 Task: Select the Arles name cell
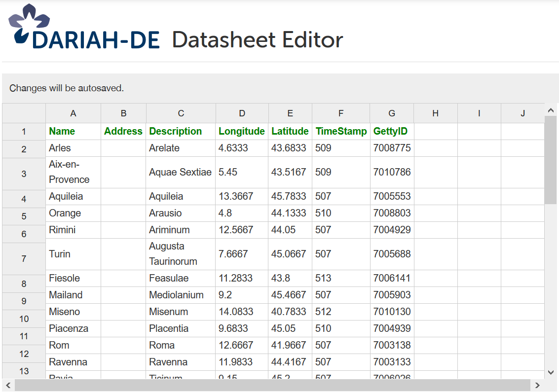pos(73,148)
